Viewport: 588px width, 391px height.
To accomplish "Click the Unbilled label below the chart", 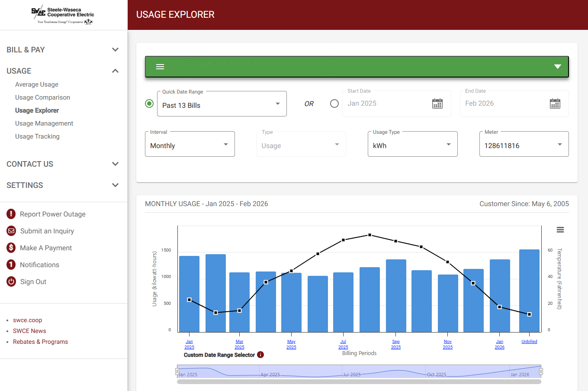I will (x=529, y=341).
